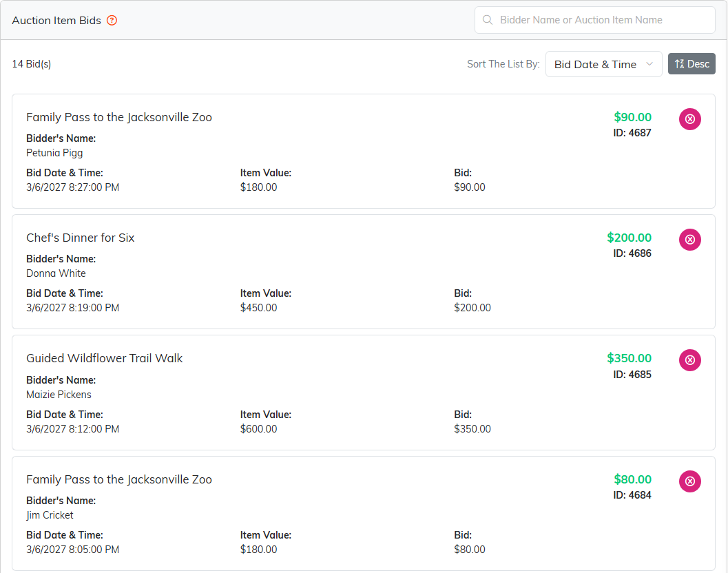Image resolution: width=728 pixels, height=573 pixels.
Task: Click the Bid: $80.00 value in Jim's card
Action: (x=470, y=550)
